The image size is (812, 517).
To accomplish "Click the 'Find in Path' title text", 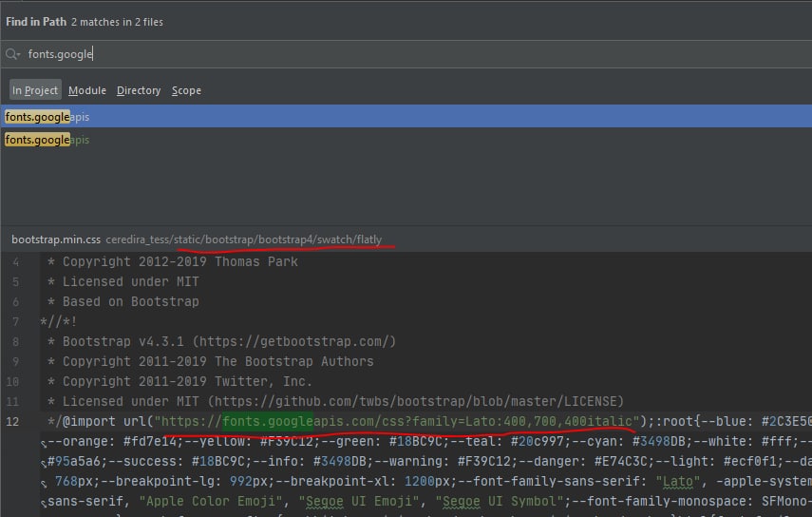I will (x=36, y=22).
